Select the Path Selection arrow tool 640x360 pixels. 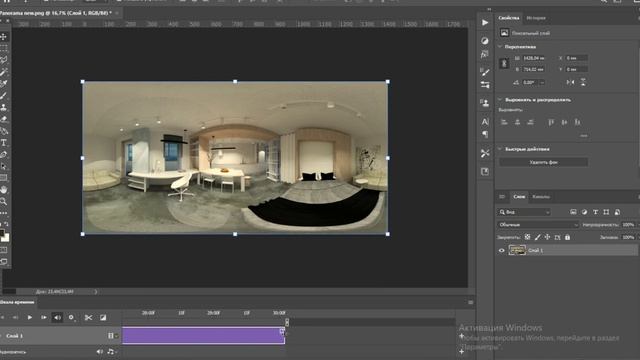tap(4, 166)
